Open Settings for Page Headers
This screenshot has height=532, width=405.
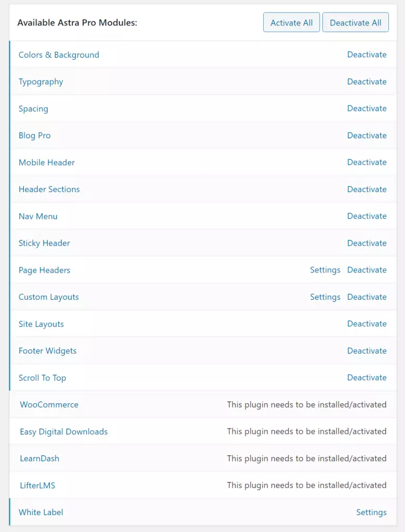coord(325,270)
